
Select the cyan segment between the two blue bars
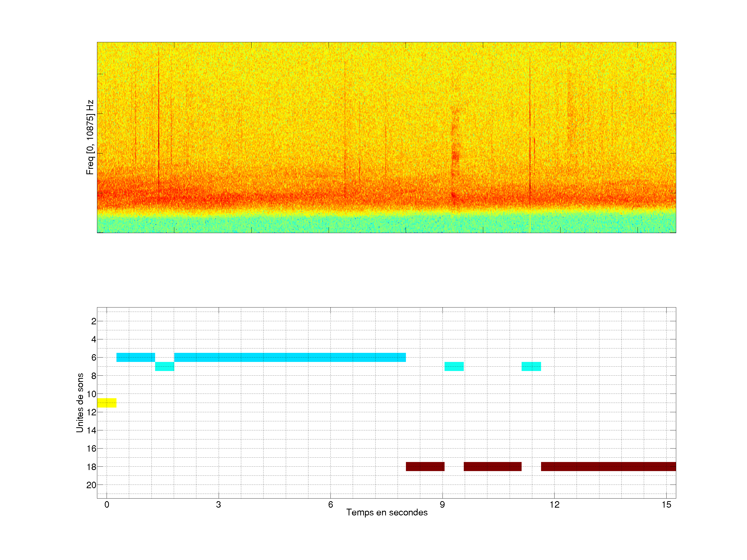(164, 366)
